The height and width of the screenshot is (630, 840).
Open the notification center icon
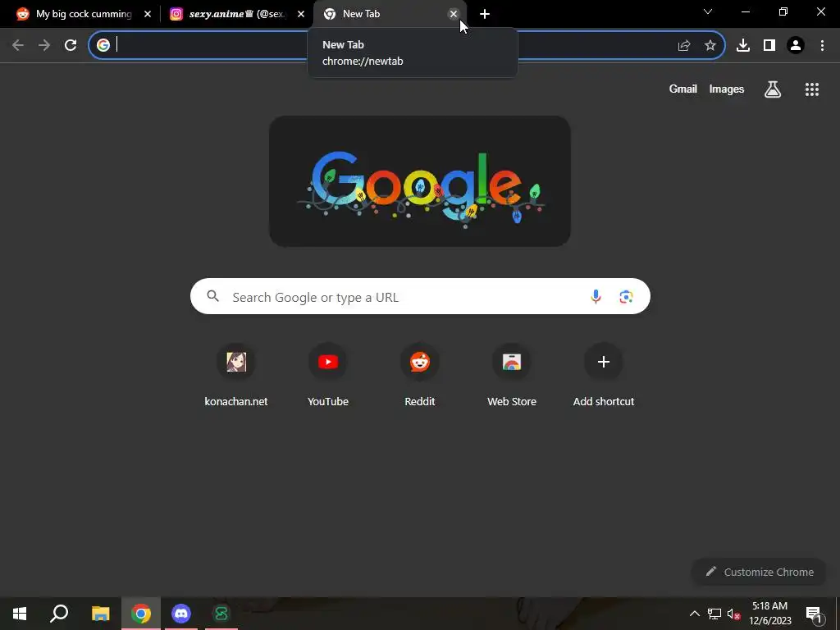click(x=814, y=614)
